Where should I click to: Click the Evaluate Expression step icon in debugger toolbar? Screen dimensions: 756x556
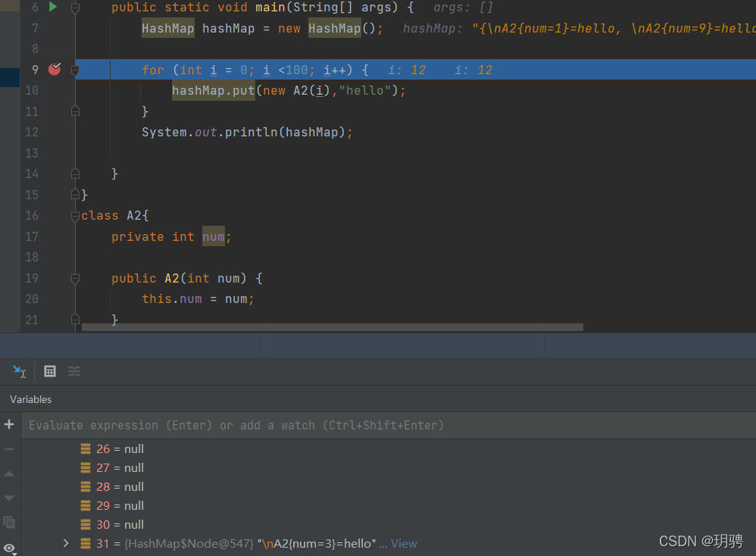(x=19, y=371)
